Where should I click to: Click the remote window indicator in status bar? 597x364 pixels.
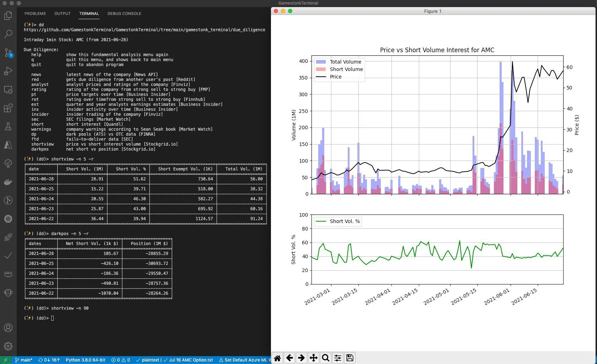5,360
